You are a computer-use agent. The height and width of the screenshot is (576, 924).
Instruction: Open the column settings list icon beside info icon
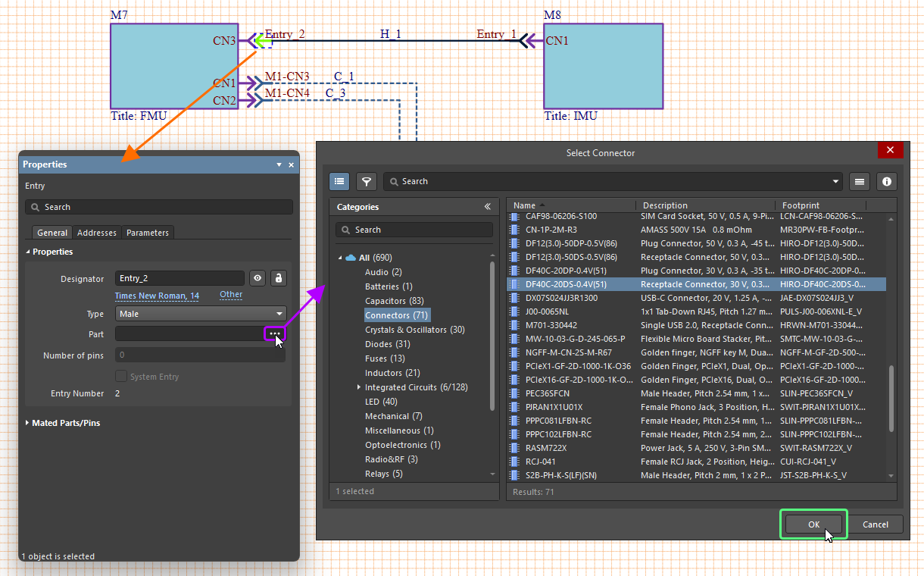(859, 181)
